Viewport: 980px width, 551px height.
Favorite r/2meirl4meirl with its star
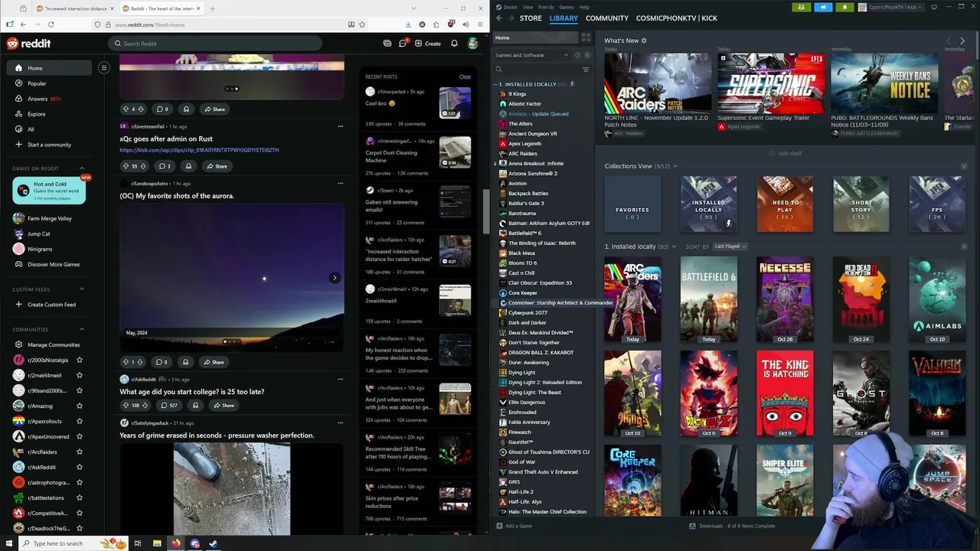tap(80, 376)
